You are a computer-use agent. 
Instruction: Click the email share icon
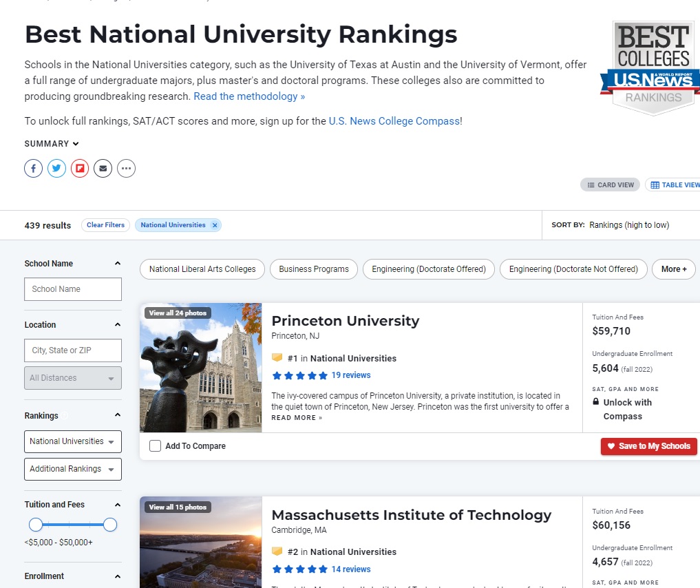103,168
